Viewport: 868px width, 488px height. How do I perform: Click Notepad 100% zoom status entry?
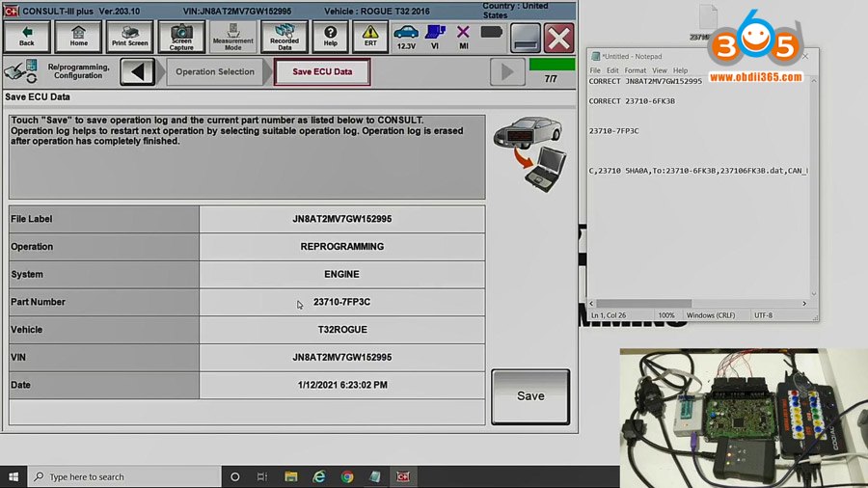point(666,315)
